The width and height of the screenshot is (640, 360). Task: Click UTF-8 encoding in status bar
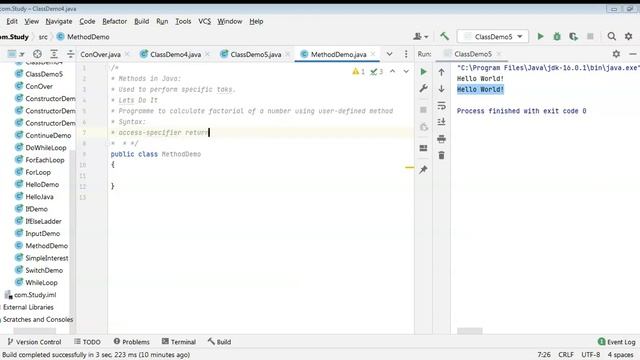pos(590,355)
